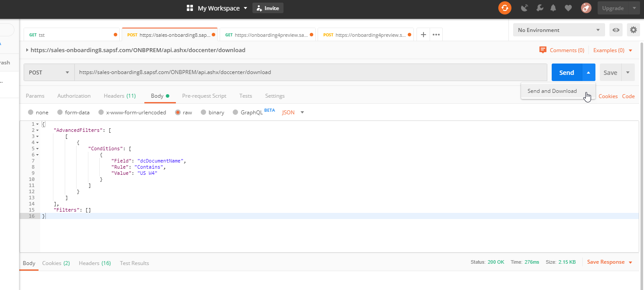Viewport: 644px width, 290px height.
Task: Switch to the GET onboarding4preview tab
Action: click(x=268, y=35)
